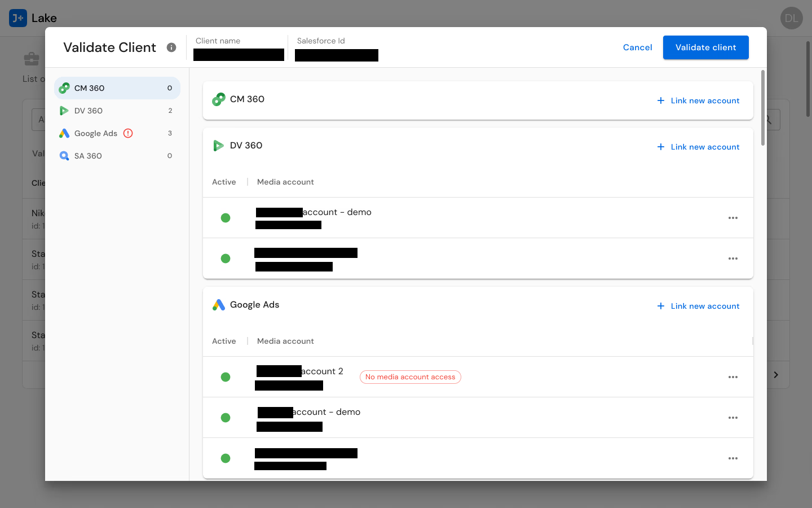Screen dimensions: 812x508
Task: Toggle the active status dot of the demo DV 360 account
Action: point(226,218)
